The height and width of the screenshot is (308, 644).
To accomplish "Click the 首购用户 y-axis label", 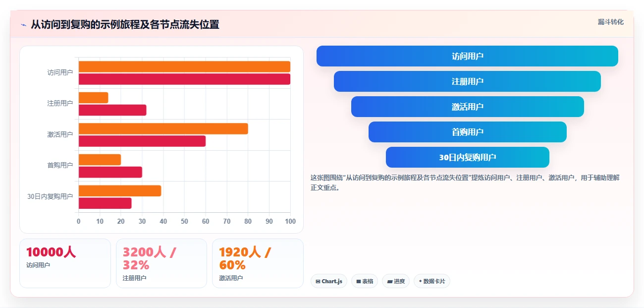I will [x=60, y=165].
